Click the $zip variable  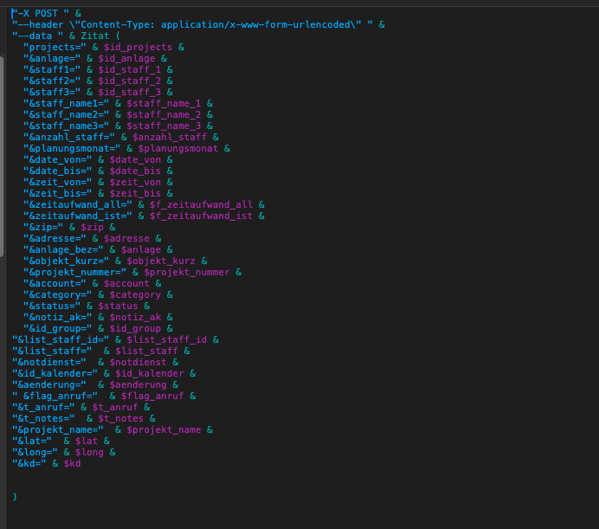point(92,227)
